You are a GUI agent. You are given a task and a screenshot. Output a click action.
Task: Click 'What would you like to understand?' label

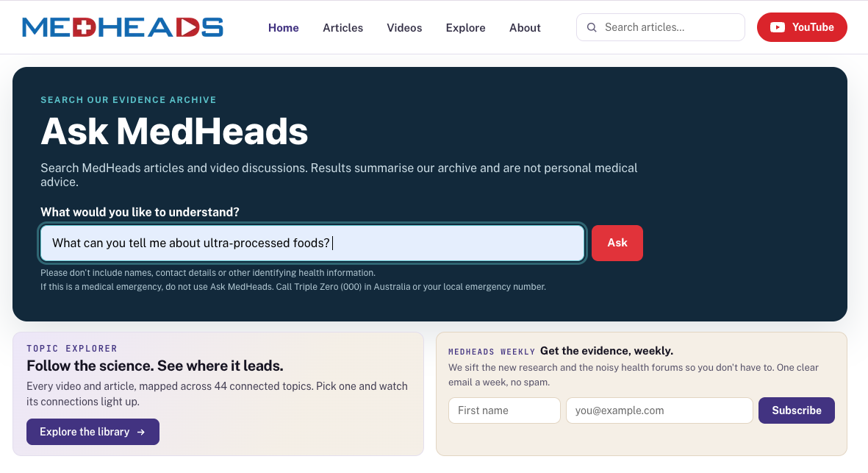(x=140, y=212)
